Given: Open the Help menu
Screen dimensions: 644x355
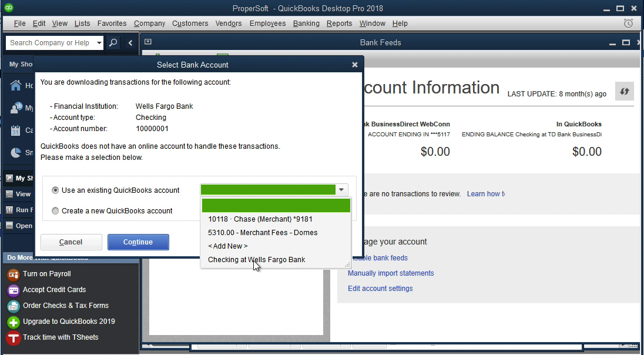Looking at the screenshot, I should click(400, 24).
